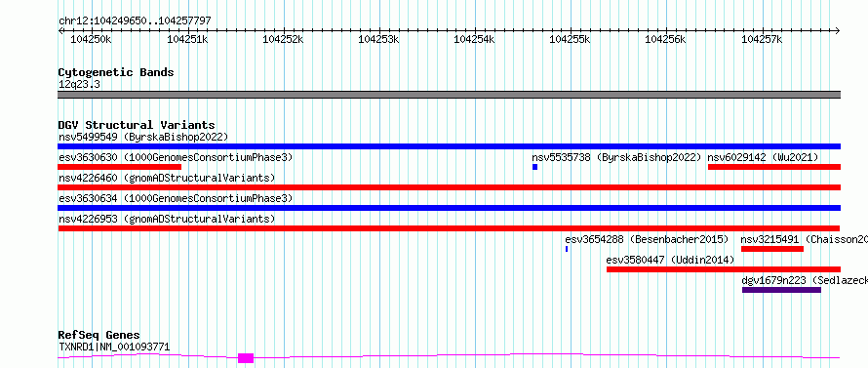
Task: Click the nsv5499549 blue variant bar
Action: coord(449,146)
